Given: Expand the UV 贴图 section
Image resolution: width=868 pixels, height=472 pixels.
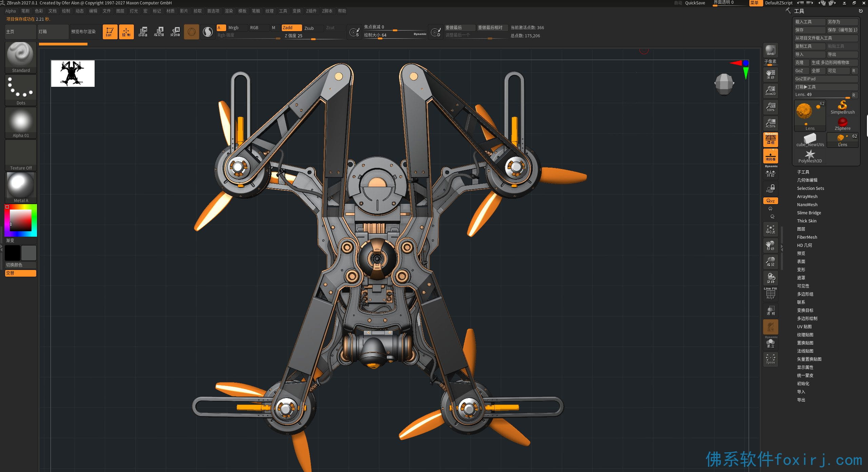Looking at the screenshot, I should pyautogui.click(x=804, y=327).
